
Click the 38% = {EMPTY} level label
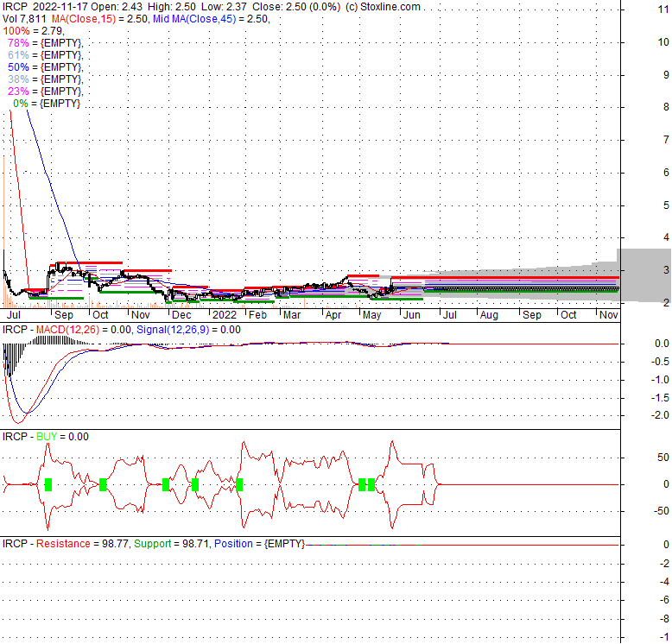coord(46,79)
